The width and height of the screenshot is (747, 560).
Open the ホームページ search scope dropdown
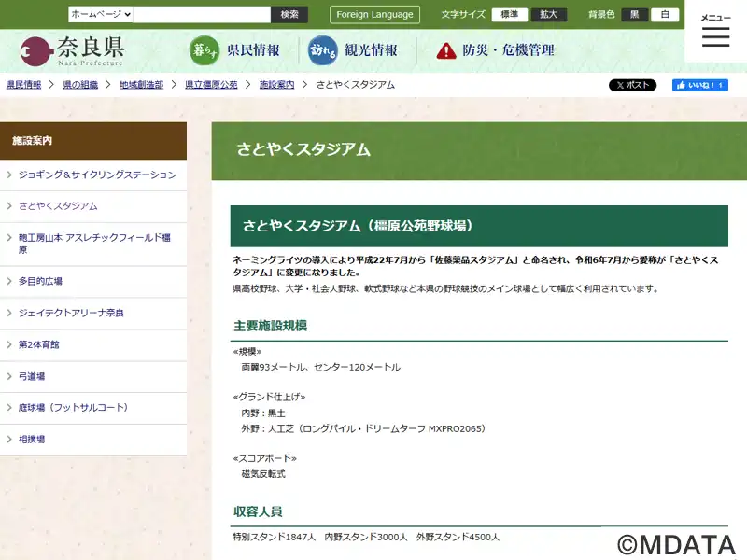(101, 15)
